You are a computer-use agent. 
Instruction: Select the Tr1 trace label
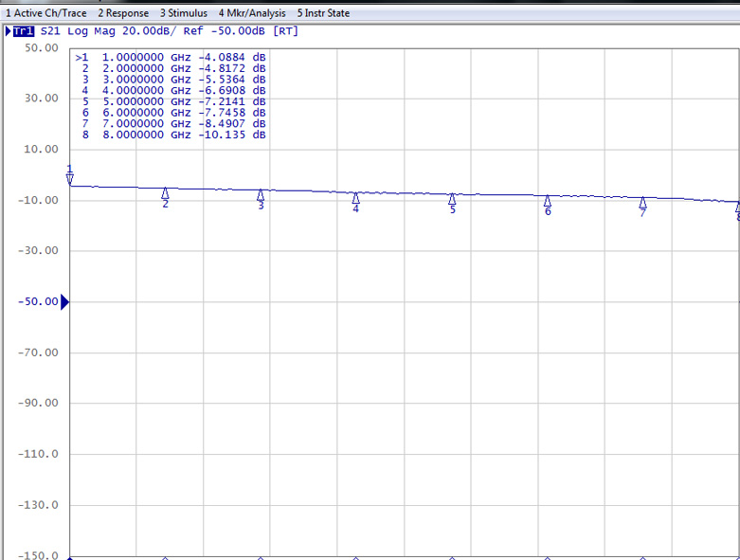24,31
